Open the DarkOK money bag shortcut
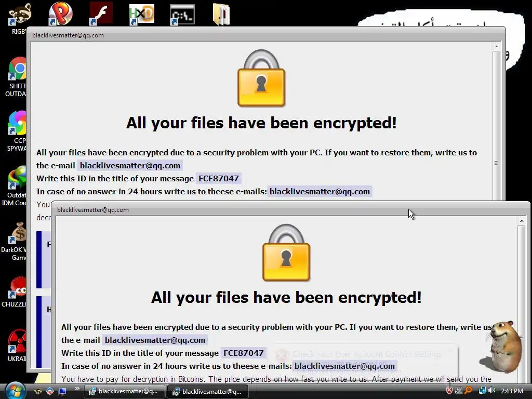Image resolution: width=532 pixels, height=399 pixels. 18,234
